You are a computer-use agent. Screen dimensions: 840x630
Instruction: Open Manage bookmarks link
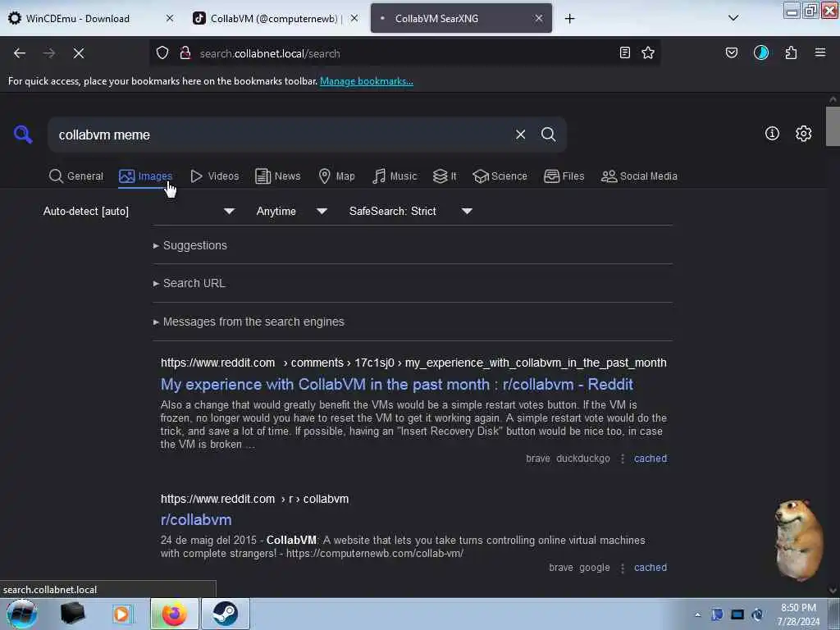point(367,81)
